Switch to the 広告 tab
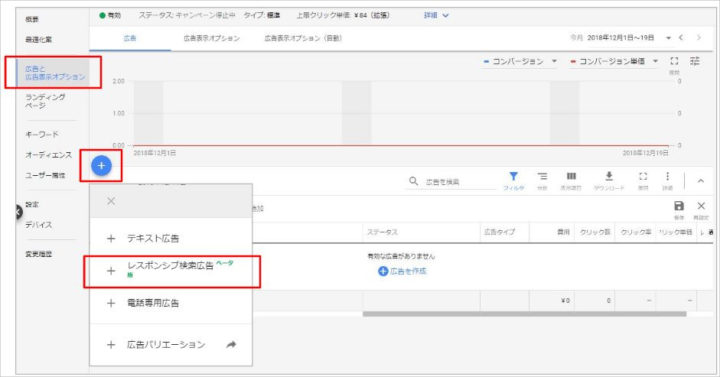The height and width of the screenshot is (377, 720). pos(130,38)
